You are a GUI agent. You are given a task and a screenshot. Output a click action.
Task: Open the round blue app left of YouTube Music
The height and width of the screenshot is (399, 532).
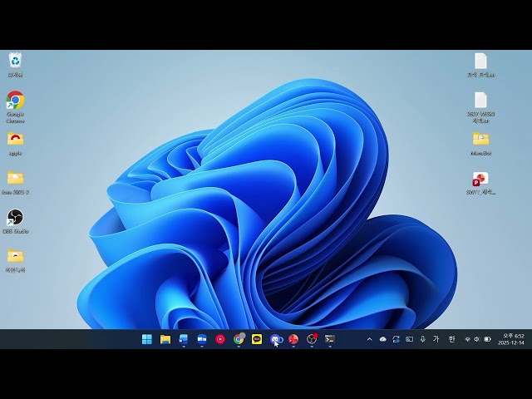pyautogui.click(x=202, y=339)
